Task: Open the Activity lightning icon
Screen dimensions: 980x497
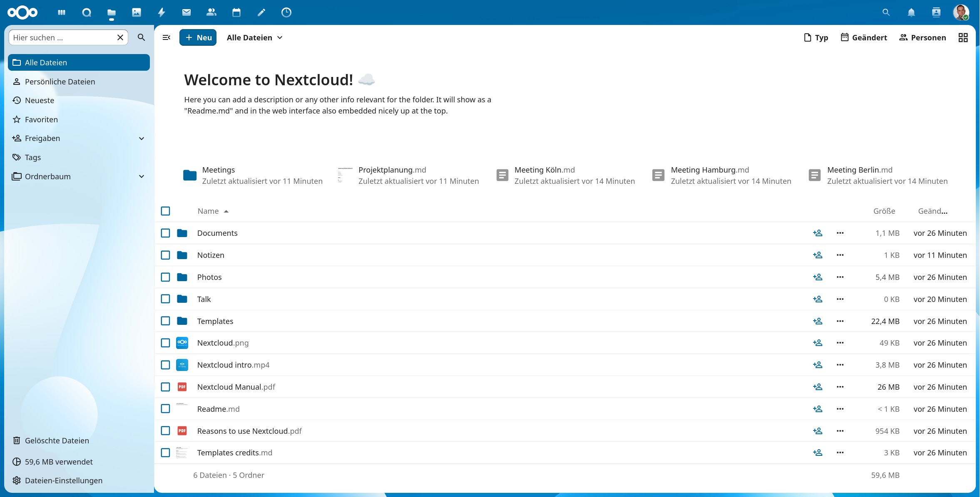Action: (x=162, y=12)
